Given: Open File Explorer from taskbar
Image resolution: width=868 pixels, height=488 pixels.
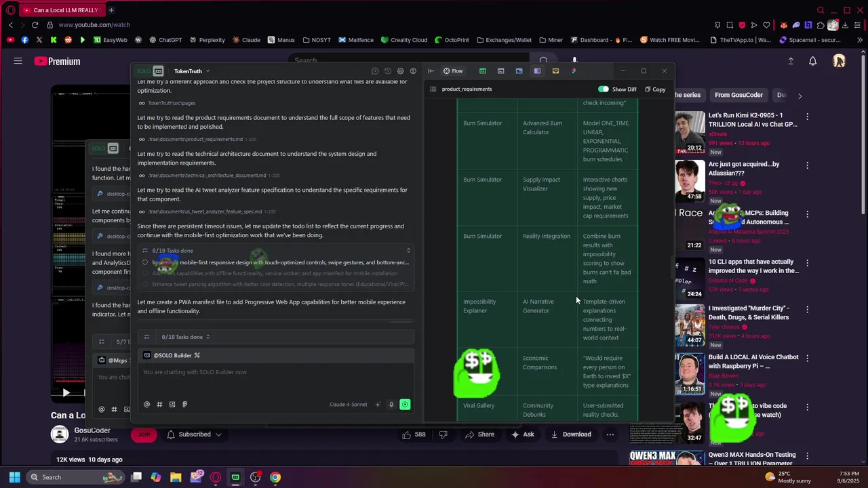Looking at the screenshot, I should [x=176, y=477].
